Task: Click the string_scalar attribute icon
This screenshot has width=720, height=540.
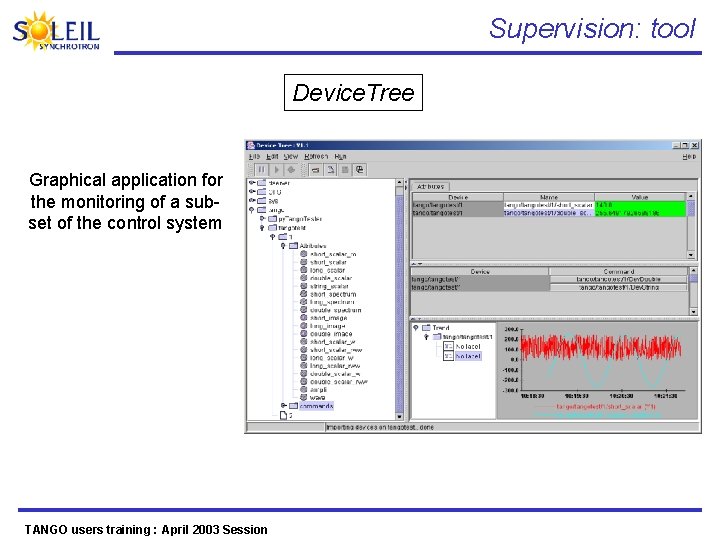Action: (x=304, y=286)
